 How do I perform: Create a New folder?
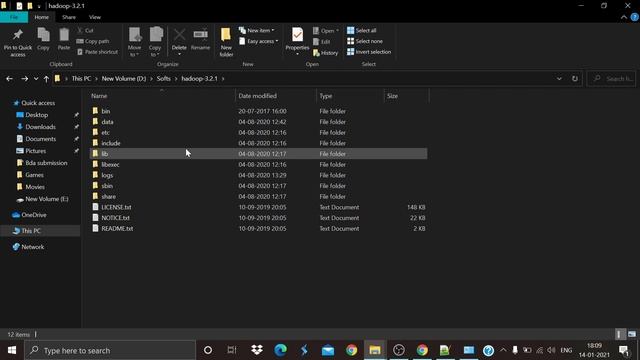(226, 42)
